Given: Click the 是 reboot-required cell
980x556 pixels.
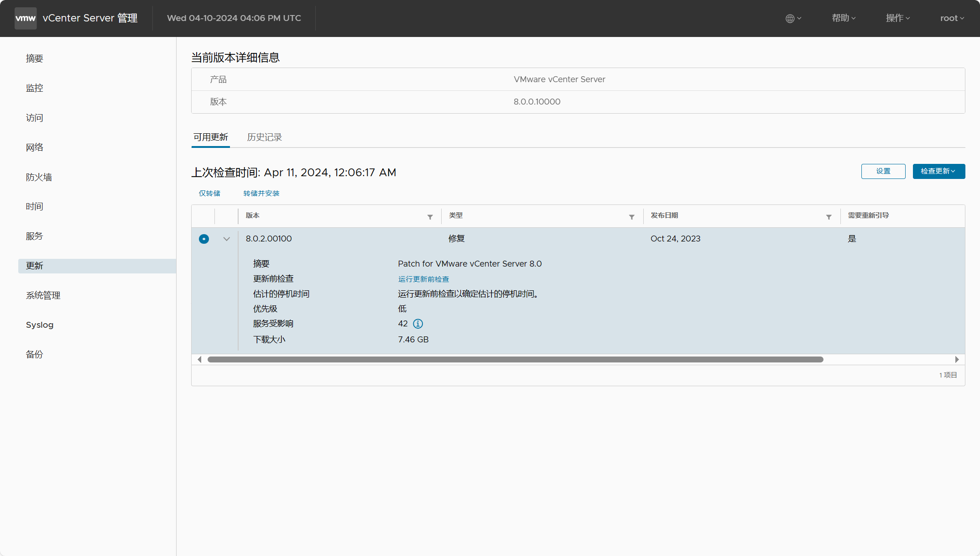Looking at the screenshot, I should (852, 239).
